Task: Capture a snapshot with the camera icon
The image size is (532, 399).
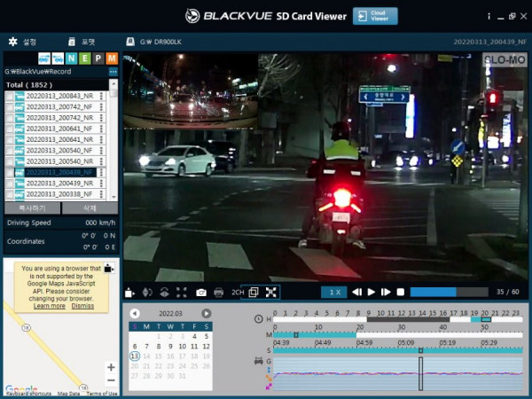Action: (201, 293)
